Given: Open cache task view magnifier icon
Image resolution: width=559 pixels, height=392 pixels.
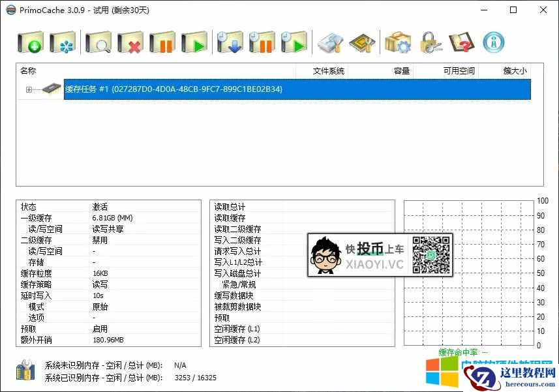Looking at the screenshot, I should click(x=98, y=42).
